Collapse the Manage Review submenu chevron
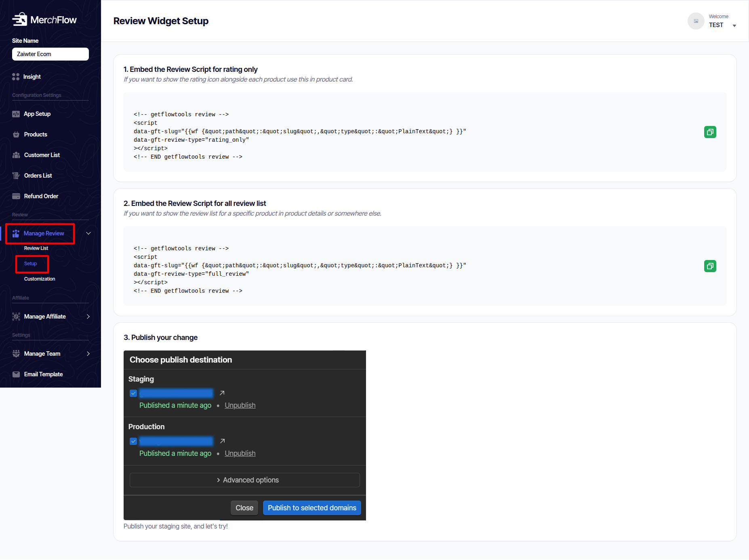The width and height of the screenshot is (749, 560). click(88, 233)
